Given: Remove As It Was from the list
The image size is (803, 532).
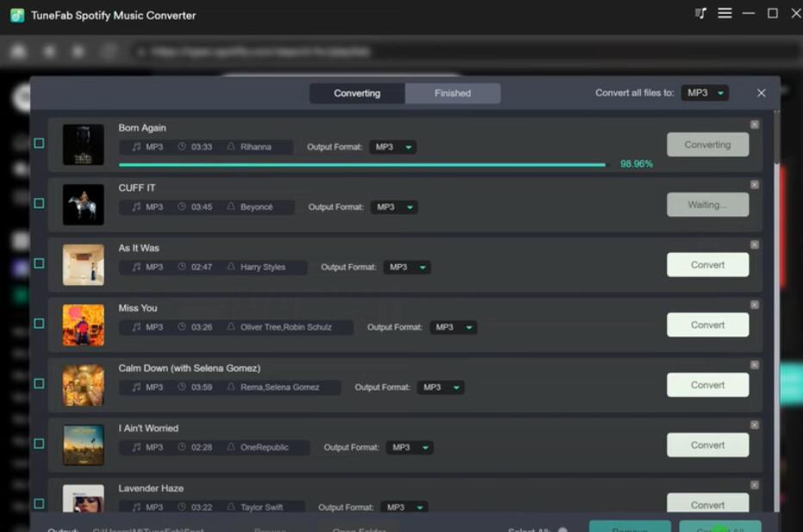Looking at the screenshot, I should coord(755,245).
